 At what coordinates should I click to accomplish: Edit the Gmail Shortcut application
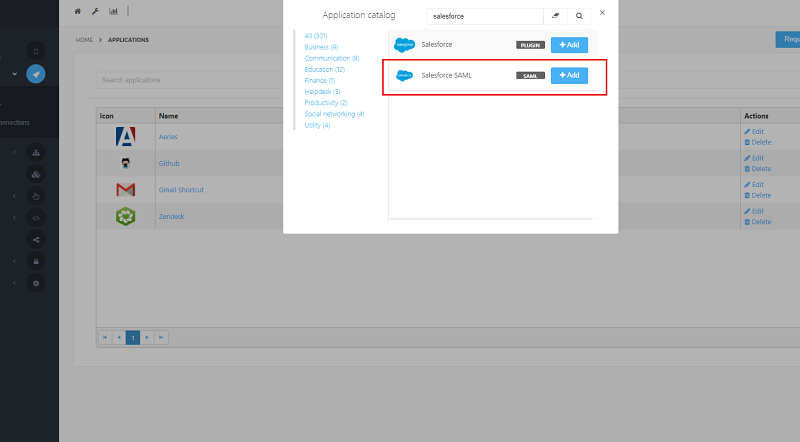click(754, 184)
